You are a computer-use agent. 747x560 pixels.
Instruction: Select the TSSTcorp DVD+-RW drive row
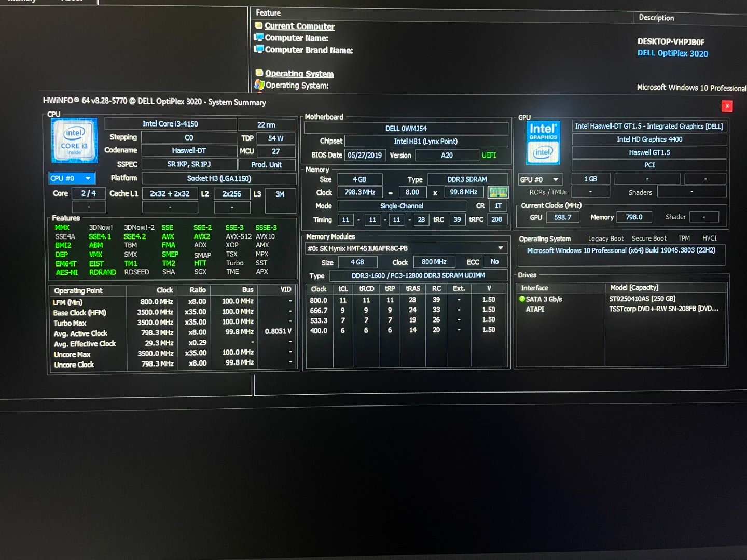[x=621, y=309]
